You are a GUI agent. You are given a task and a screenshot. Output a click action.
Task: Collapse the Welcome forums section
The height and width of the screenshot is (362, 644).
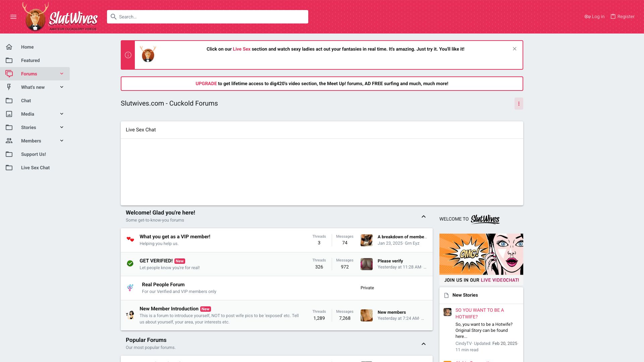(423, 217)
